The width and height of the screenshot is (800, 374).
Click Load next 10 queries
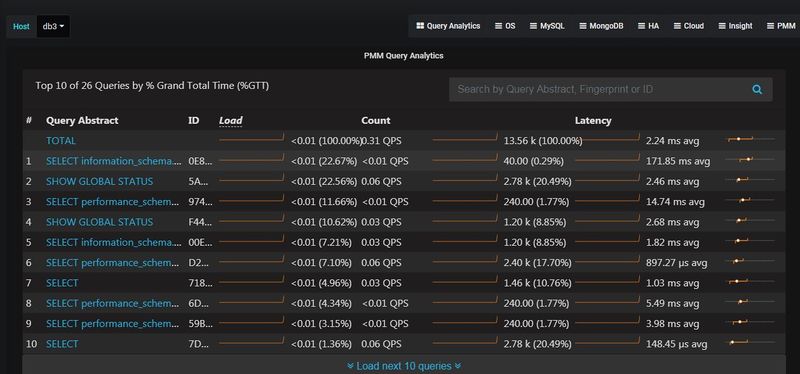click(x=404, y=366)
